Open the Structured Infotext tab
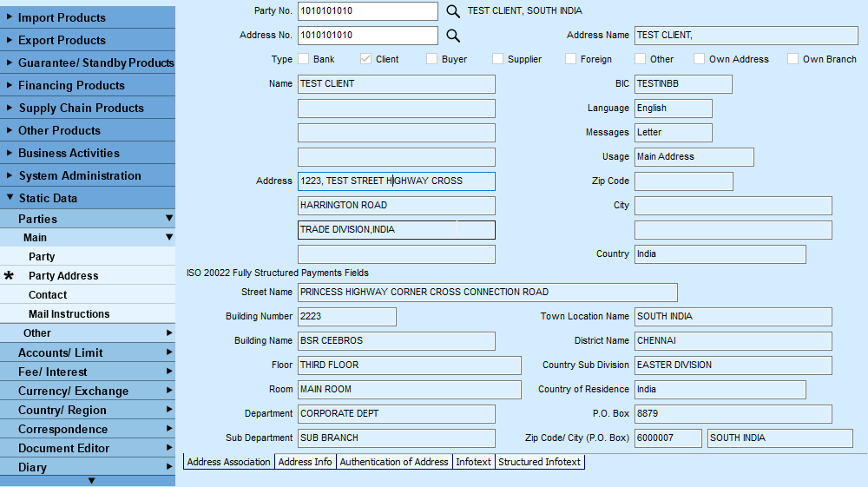 539,462
